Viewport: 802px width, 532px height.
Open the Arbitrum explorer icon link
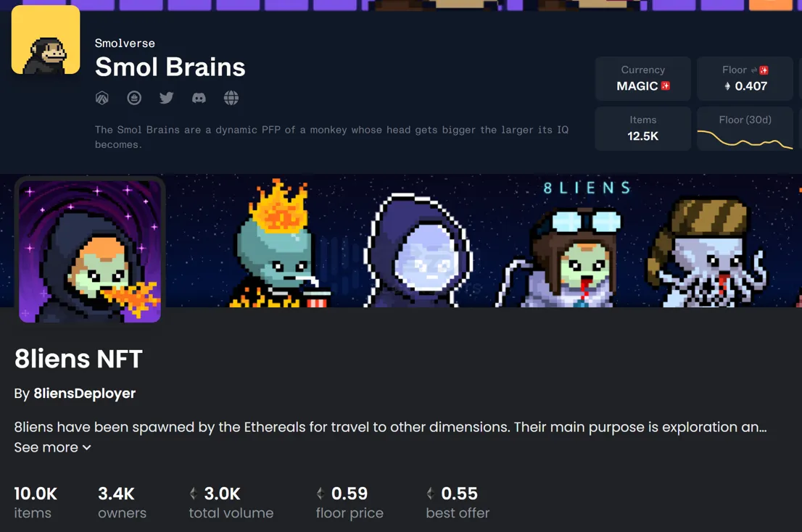[102, 98]
